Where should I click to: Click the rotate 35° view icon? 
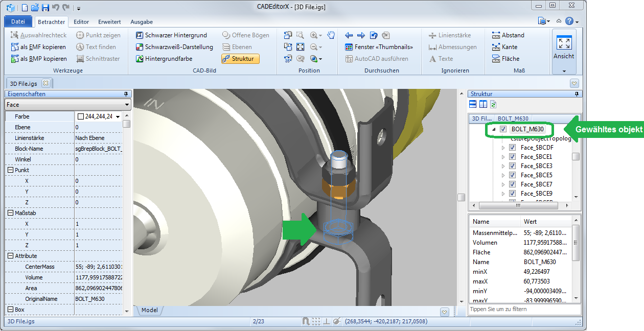coord(288,59)
